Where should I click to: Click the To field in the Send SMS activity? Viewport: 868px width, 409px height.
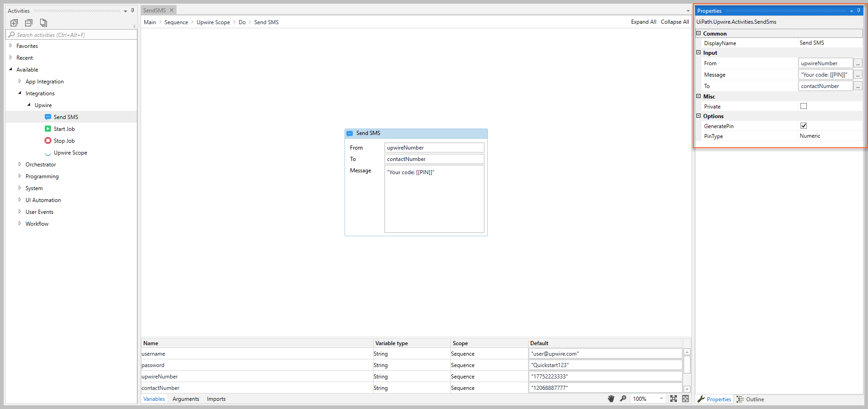pos(434,159)
